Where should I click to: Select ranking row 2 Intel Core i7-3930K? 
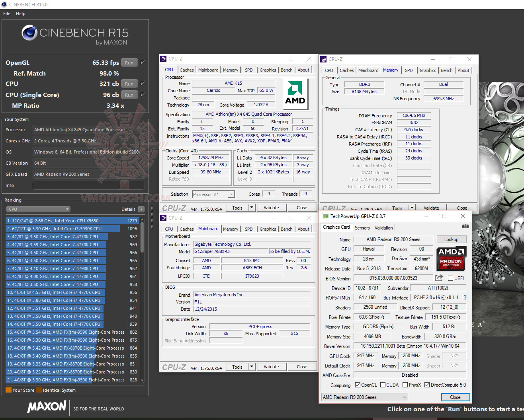72,229
